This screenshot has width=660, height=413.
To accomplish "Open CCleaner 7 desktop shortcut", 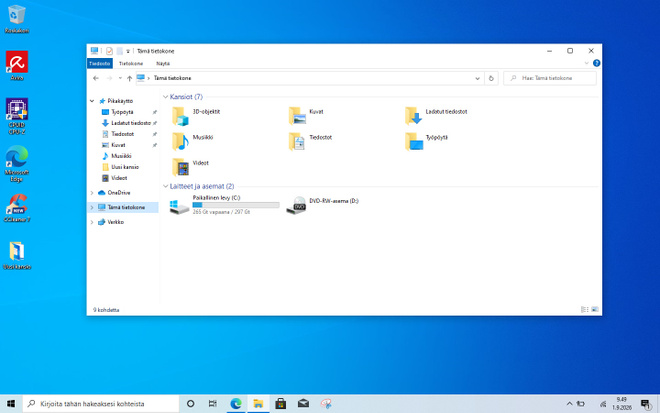I will pyautogui.click(x=17, y=208).
